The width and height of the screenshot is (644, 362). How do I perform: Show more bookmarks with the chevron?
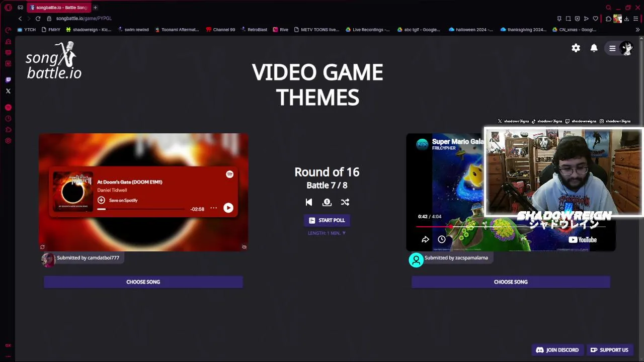[637, 30]
